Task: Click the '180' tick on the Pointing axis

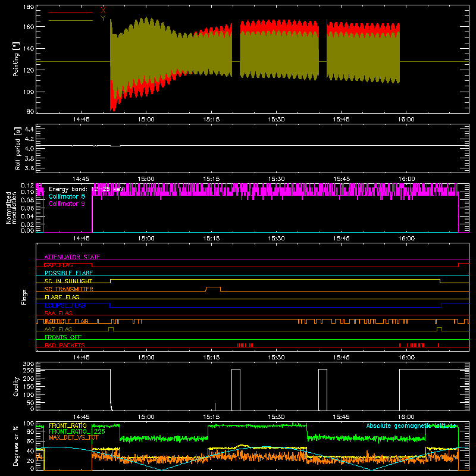Action: [x=29, y=7]
